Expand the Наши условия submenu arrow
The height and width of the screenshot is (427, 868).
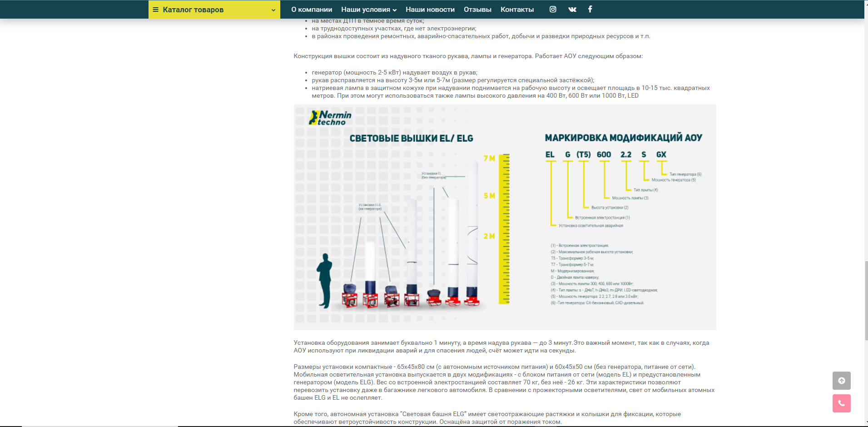[395, 10]
